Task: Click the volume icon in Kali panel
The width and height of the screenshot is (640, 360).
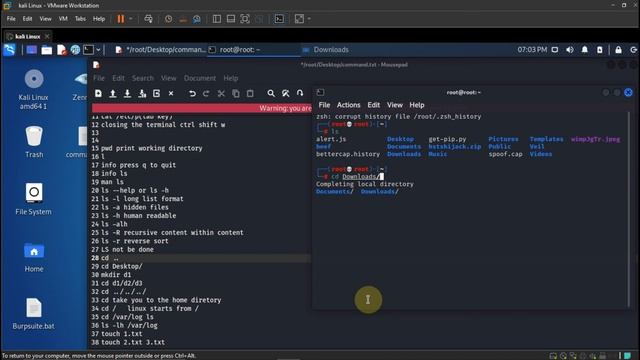Action: [x=570, y=50]
